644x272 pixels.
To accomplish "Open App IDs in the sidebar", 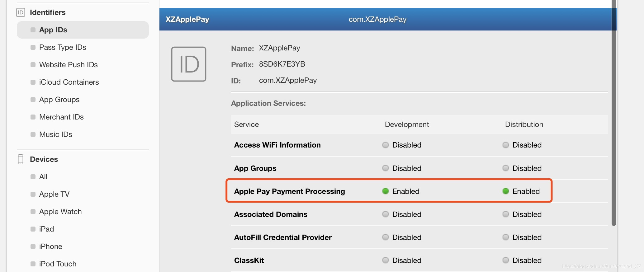I will point(83,30).
